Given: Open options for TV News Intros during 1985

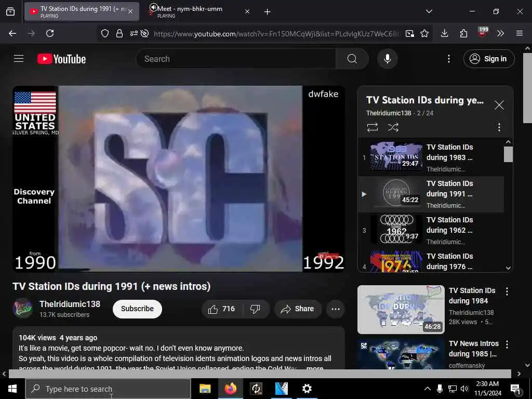Looking at the screenshot, I should coord(507,344).
